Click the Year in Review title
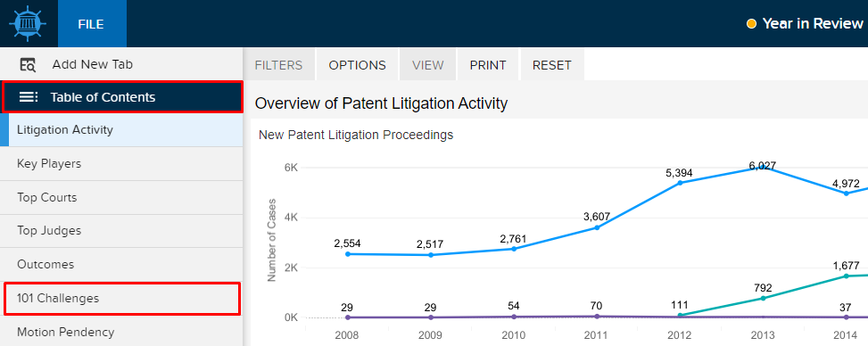This screenshot has width=868, height=346. click(x=813, y=24)
